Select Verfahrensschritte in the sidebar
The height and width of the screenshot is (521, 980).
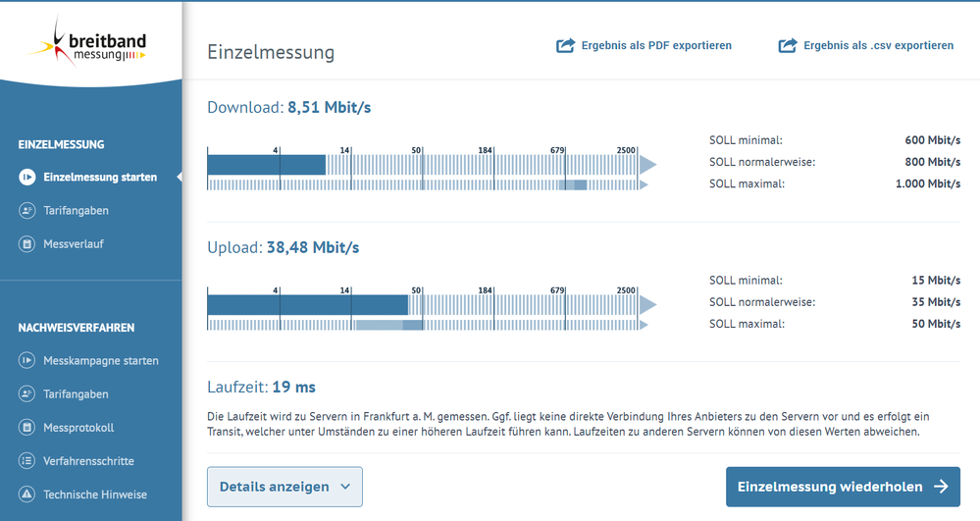pyautogui.click(x=88, y=461)
